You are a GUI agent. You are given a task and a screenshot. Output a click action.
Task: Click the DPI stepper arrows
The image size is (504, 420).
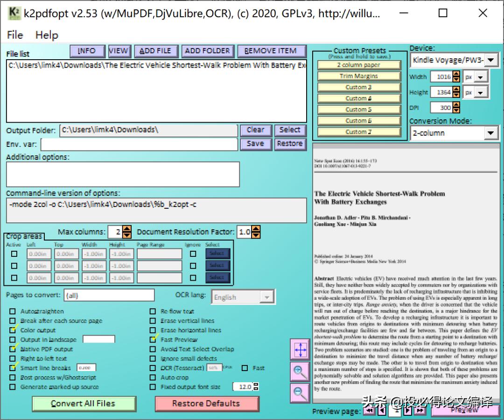[456, 107]
